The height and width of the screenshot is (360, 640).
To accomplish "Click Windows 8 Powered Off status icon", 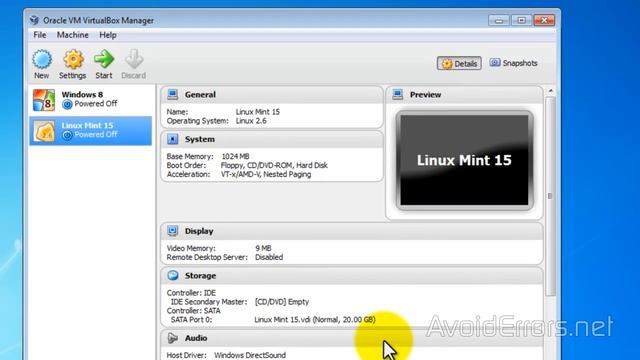I will tap(67, 104).
